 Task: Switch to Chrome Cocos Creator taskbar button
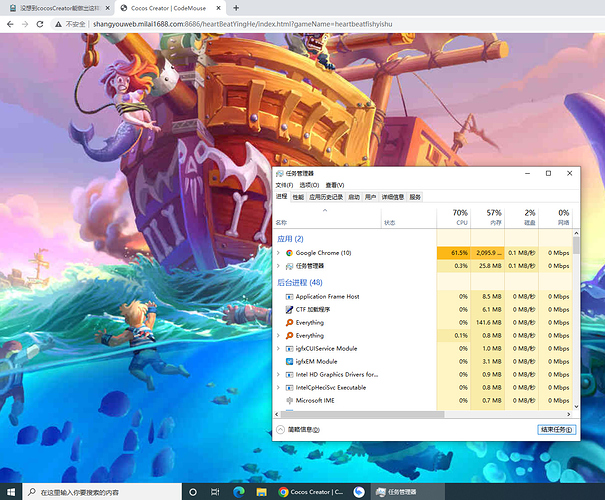click(311, 492)
